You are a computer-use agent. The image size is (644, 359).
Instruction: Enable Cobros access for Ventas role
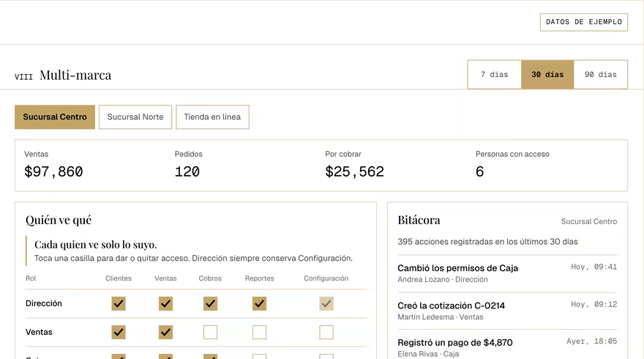210,333
